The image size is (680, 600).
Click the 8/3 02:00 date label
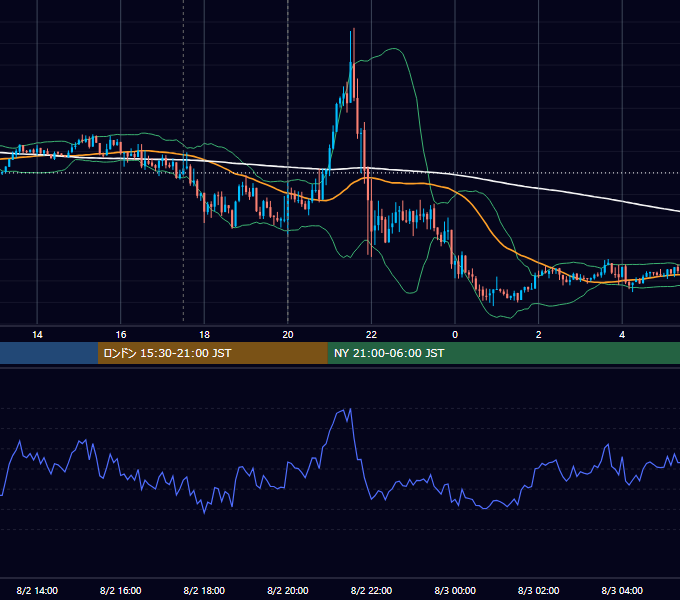539,590
